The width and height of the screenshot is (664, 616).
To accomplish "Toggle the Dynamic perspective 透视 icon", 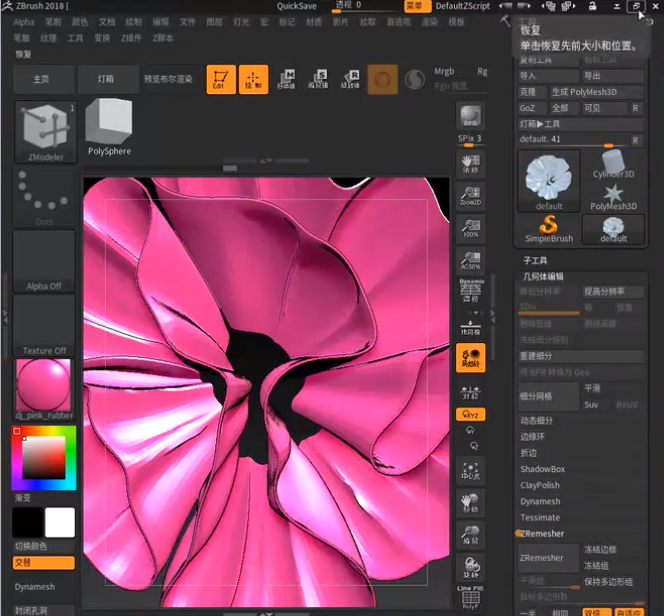I will [470, 291].
